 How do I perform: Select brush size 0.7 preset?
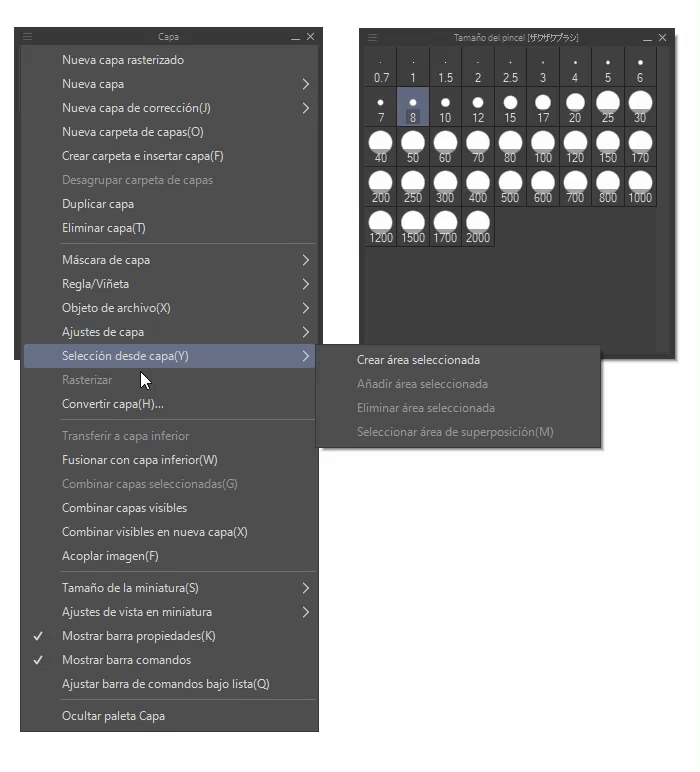point(381,67)
